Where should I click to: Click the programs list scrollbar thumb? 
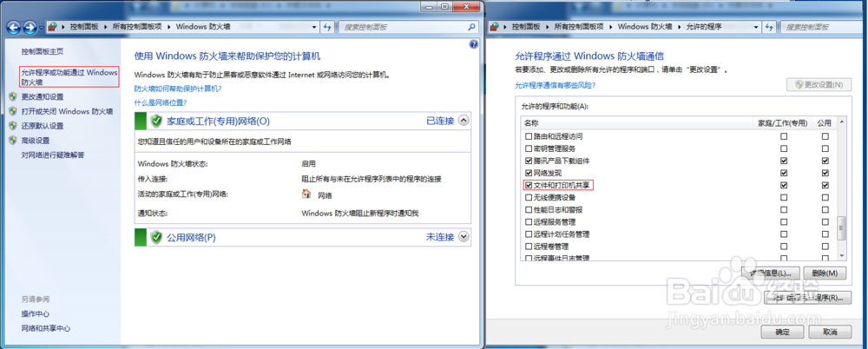click(842, 227)
